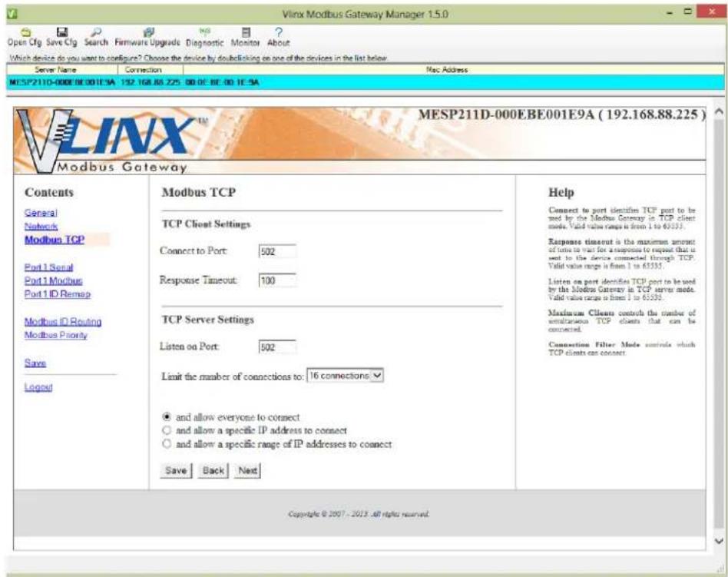Click scrollbar down arrow of web panel
This screenshot has width=728, height=577.
pos(719,541)
